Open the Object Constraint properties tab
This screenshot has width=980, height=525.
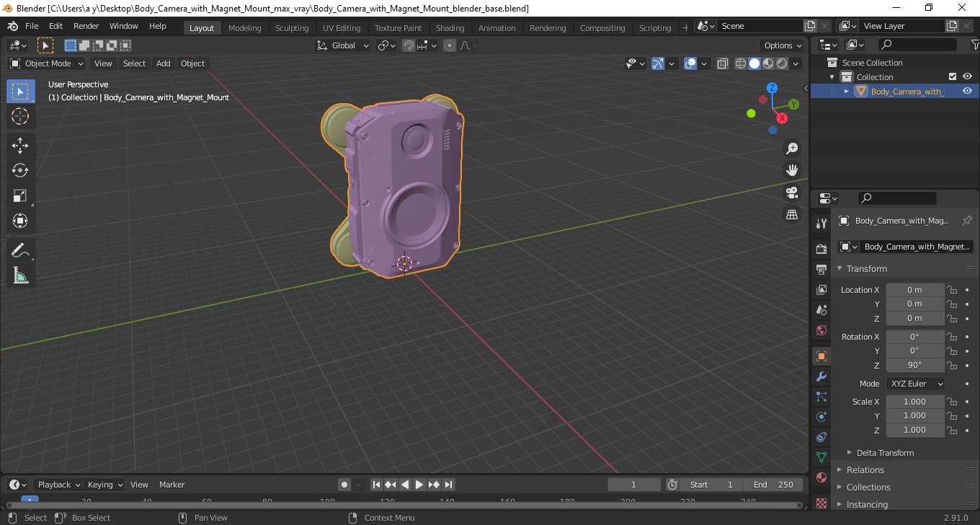(x=821, y=437)
